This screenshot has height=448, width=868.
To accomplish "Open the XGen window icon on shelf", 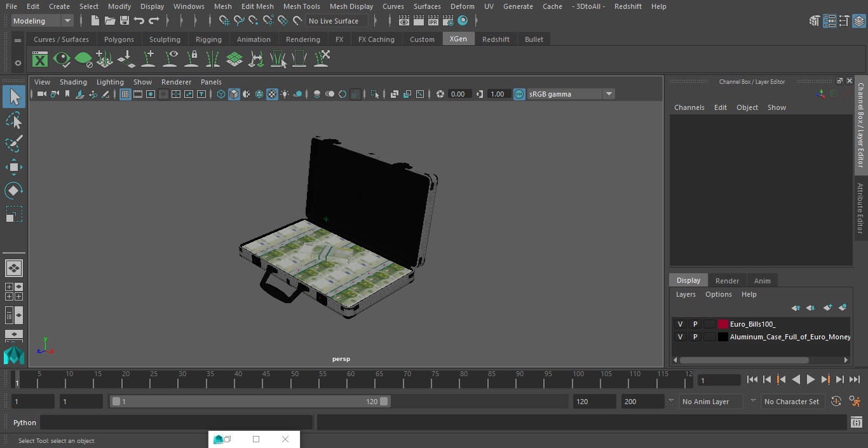I will pos(40,60).
